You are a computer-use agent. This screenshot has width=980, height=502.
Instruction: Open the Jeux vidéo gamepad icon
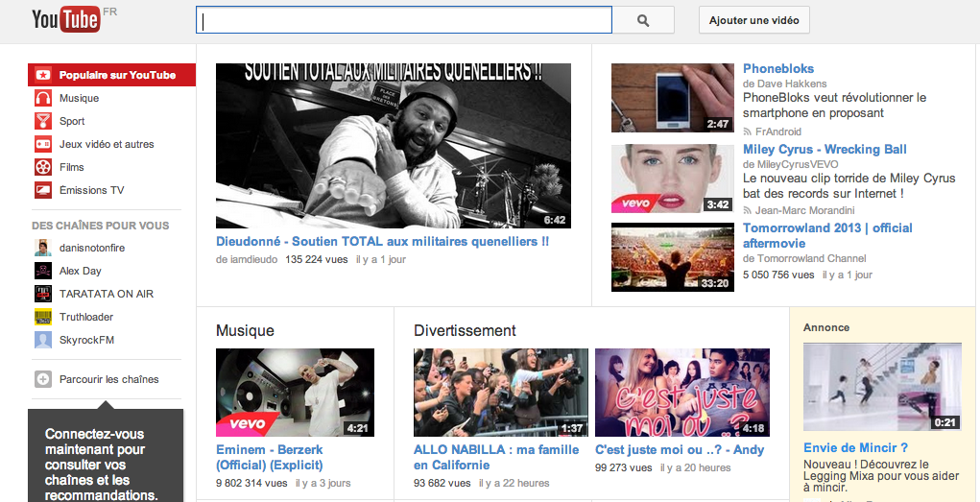pyautogui.click(x=43, y=144)
